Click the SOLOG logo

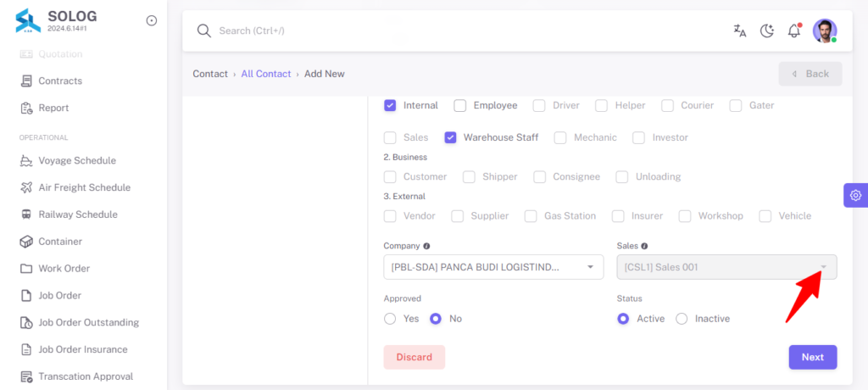[28, 21]
